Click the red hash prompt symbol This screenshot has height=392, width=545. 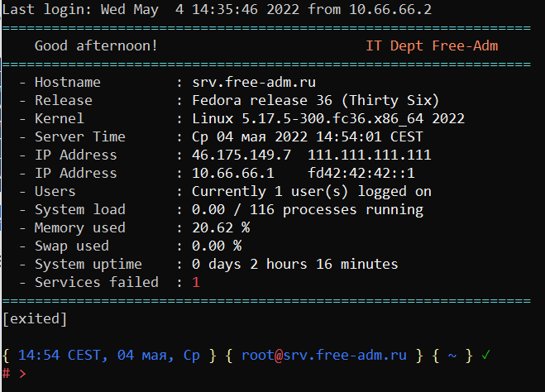tap(7, 374)
